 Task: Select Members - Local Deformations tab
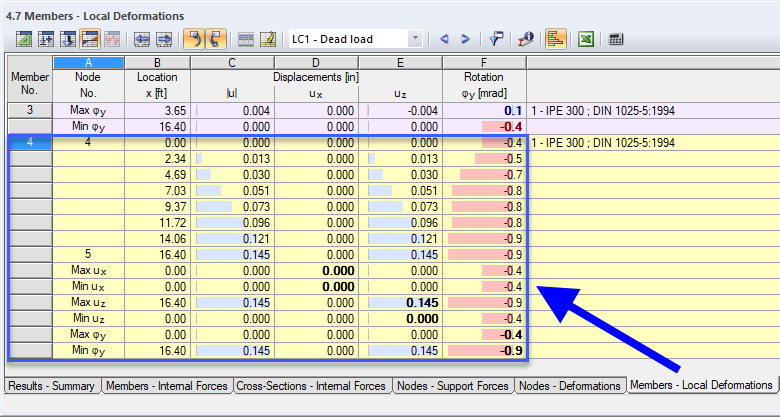tap(701, 385)
